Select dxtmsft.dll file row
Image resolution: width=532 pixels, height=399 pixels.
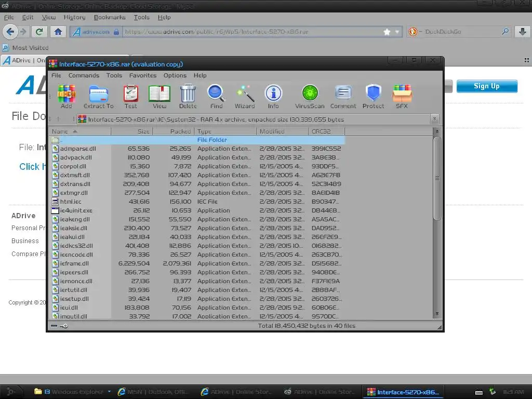coord(197,175)
